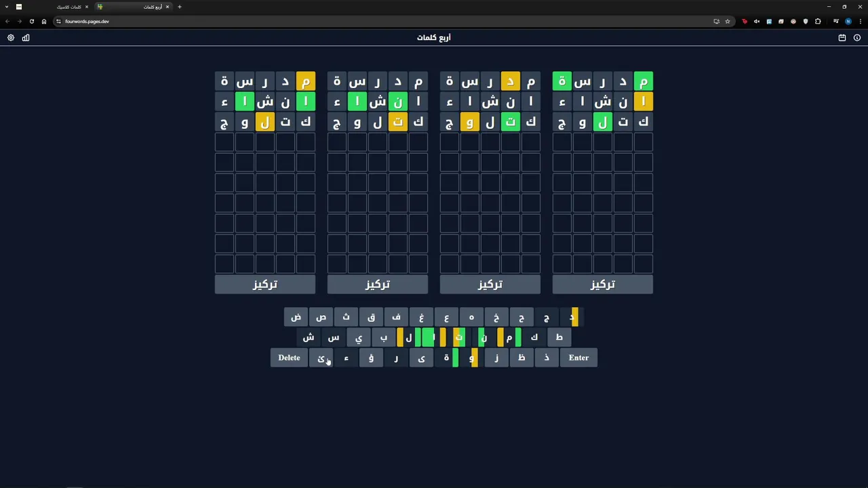Close the كلمات كلاسيك tab
The width and height of the screenshot is (868, 488).
pos(87,7)
